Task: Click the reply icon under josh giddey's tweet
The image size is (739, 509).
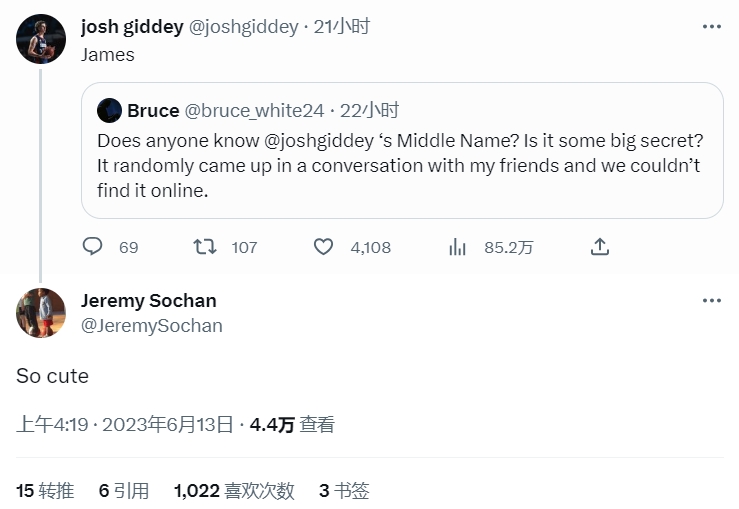Action: [x=93, y=247]
